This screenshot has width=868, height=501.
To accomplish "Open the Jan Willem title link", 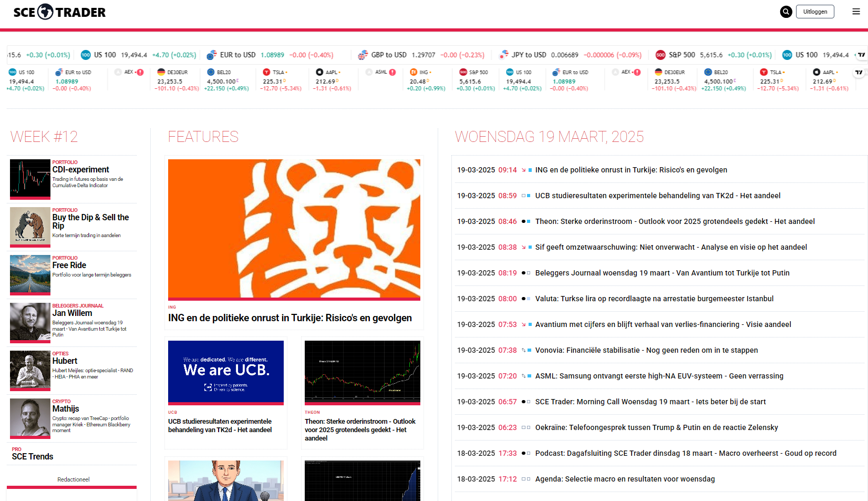I will tap(72, 313).
